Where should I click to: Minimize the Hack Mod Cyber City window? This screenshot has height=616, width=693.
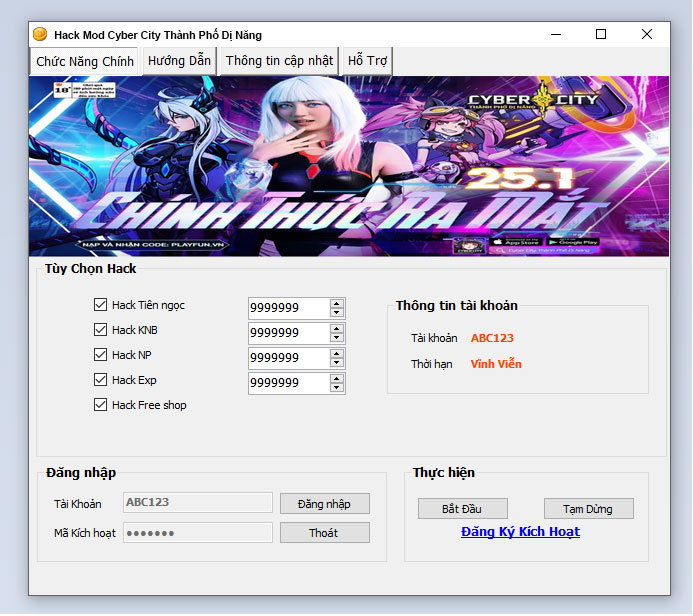556,34
